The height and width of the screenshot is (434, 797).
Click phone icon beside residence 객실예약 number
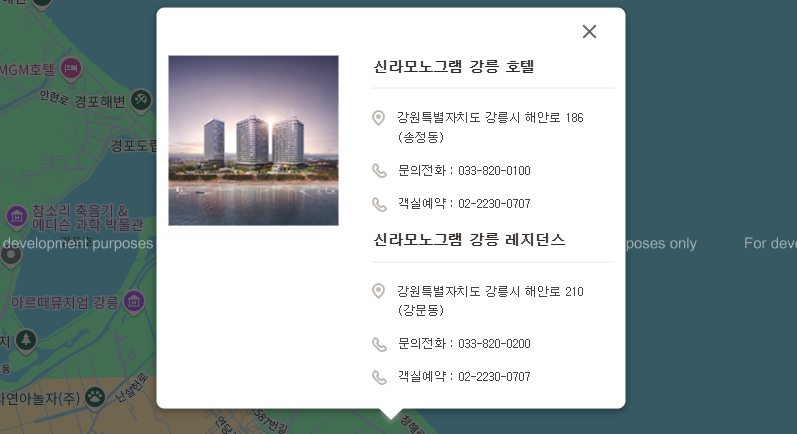click(x=379, y=377)
